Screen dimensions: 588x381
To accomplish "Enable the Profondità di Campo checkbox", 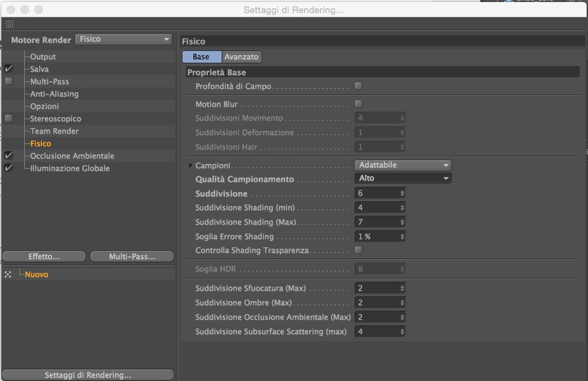I will tap(359, 86).
